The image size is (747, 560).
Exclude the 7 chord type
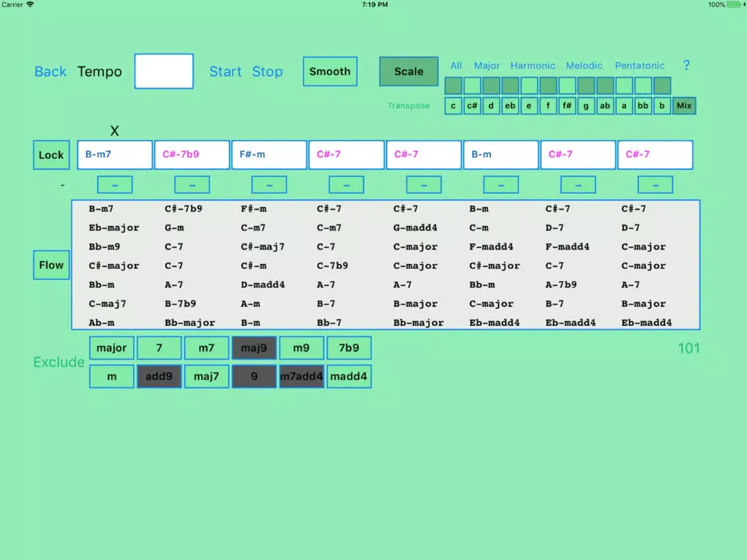pyautogui.click(x=159, y=348)
